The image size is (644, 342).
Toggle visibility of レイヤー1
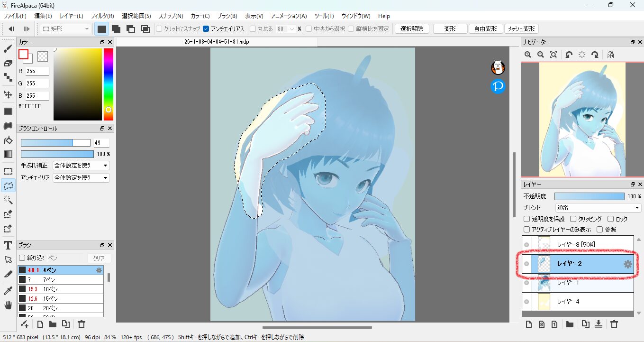pyautogui.click(x=526, y=283)
